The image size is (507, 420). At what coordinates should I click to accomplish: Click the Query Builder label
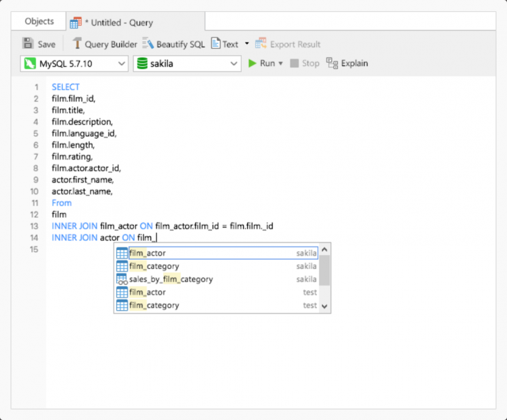[x=111, y=45]
